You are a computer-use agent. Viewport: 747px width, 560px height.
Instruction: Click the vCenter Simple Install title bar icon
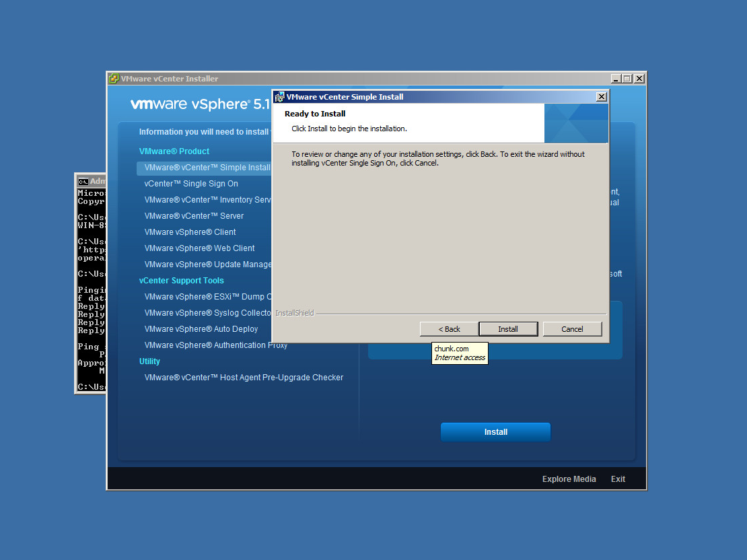tap(279, 97)
